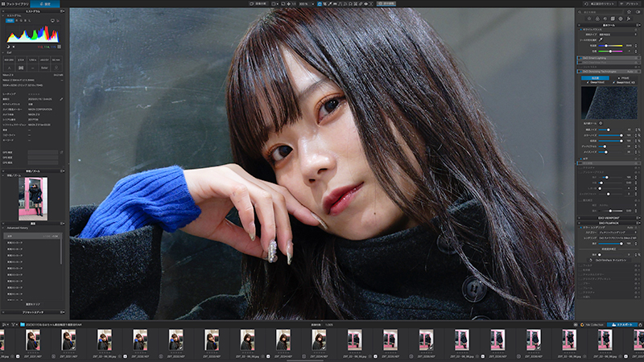This screenshot has height=362, width=644.
Task: Open the 基本ツール palette menu icon
Action: coord(638,25)
